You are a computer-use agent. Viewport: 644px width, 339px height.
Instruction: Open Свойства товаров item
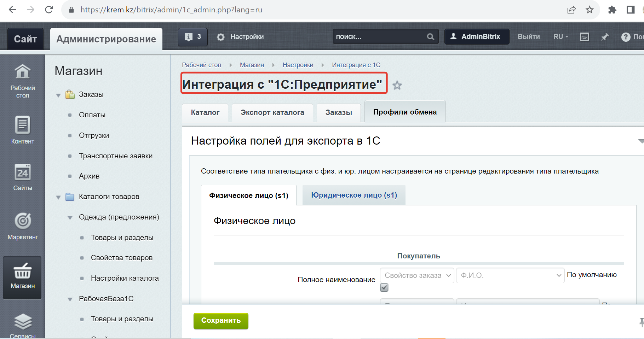[122, 258]
